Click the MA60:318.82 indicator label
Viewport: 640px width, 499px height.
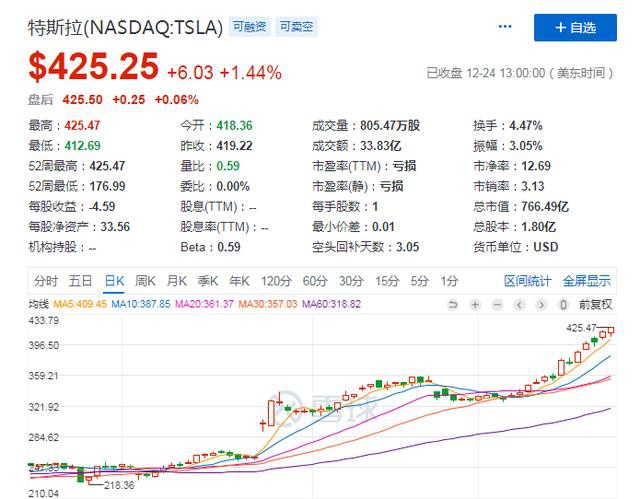pos(331,304)
